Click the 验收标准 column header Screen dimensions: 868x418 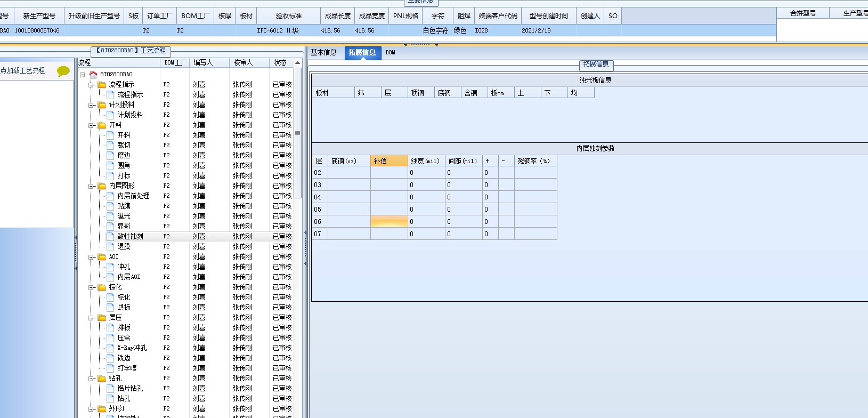pyautogui.click(x=289, y=16)
